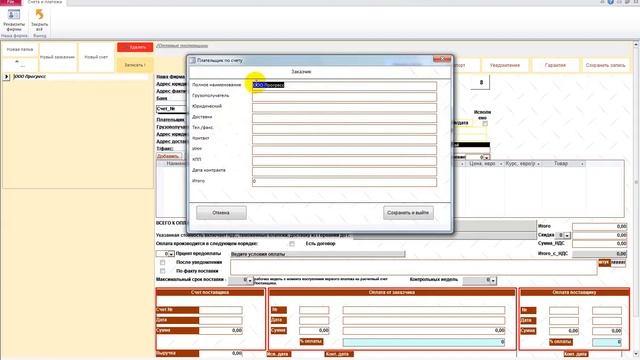The height and width of the screenshot is (360, 640).
Task: Click the Сохранить и выйти button
Action: pyautogui.click(x=408, y=213)
